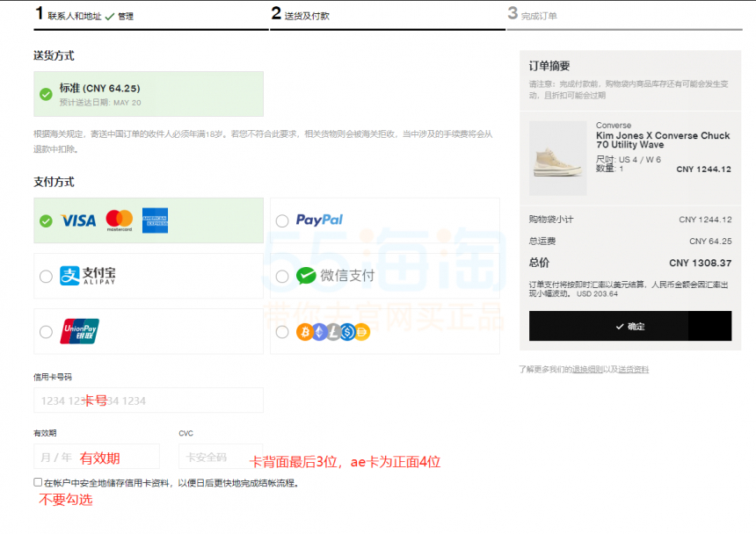
Task: Click the CVC security code field
Action: pos(221,457)
